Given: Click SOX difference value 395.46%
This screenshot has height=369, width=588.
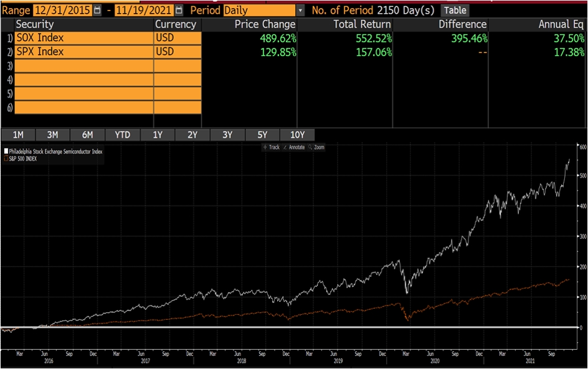Looking at the screenshot, I should [x=470, y=38].
